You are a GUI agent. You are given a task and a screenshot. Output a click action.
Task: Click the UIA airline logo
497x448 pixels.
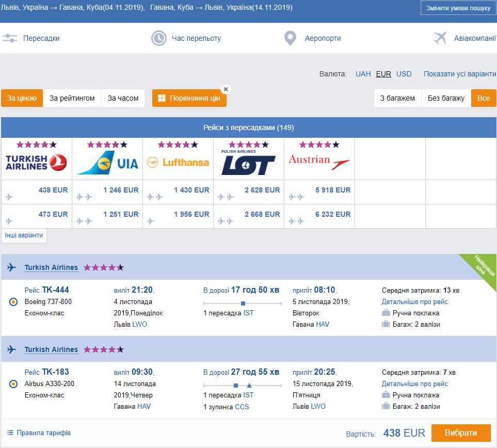coord(107,163)
